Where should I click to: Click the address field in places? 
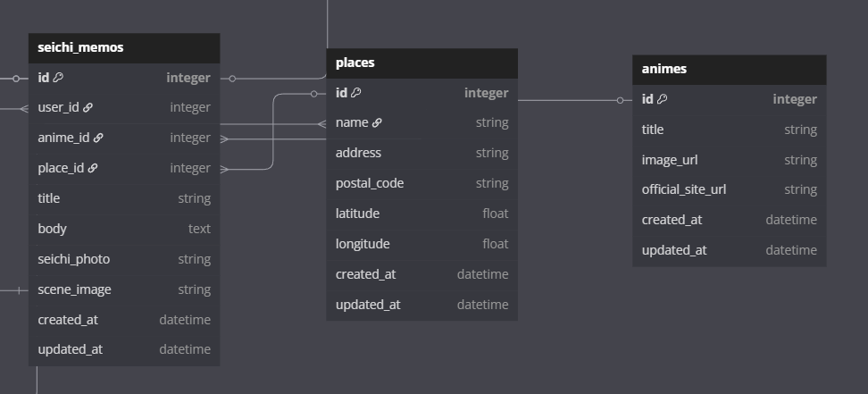421,153
